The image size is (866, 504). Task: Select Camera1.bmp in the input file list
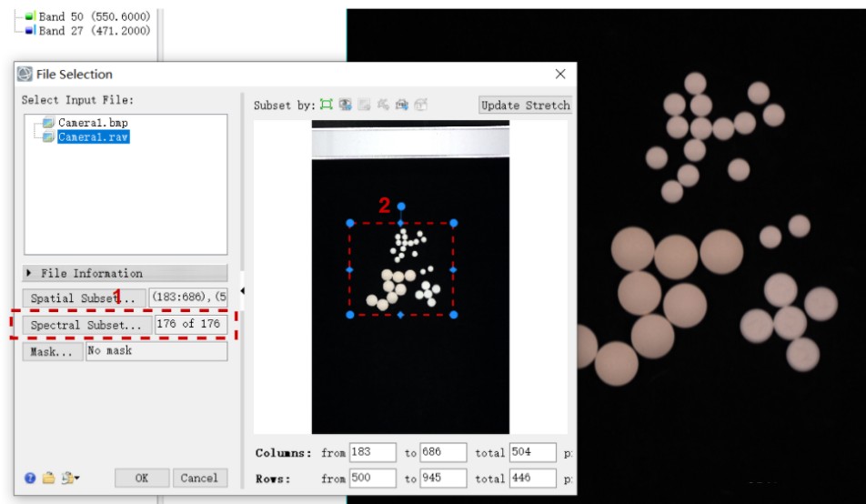coord(93,123)
